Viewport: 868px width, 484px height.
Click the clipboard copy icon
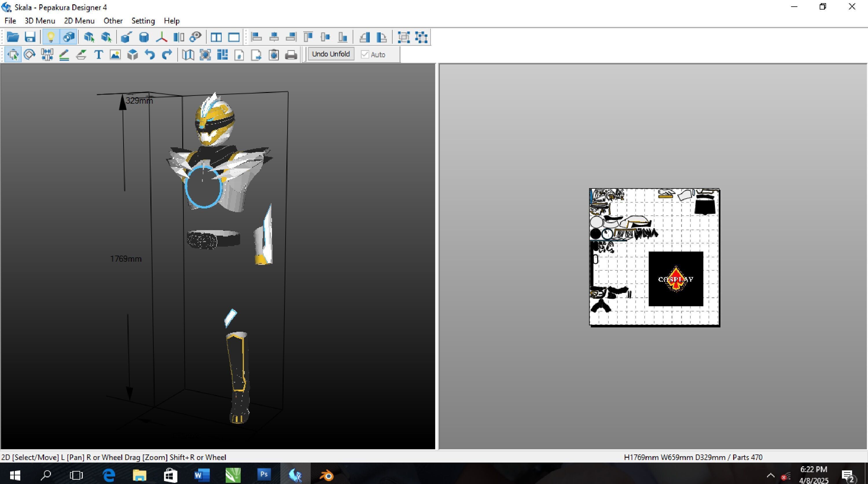click(274, 55)
